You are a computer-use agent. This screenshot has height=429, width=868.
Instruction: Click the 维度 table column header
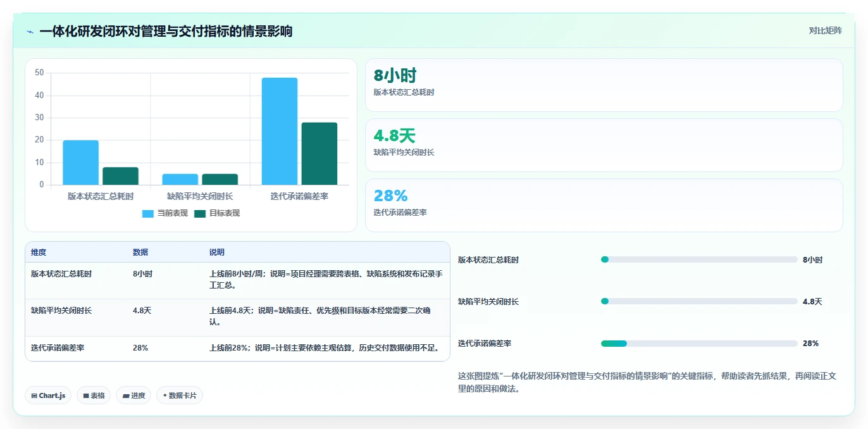click(39, 252)
